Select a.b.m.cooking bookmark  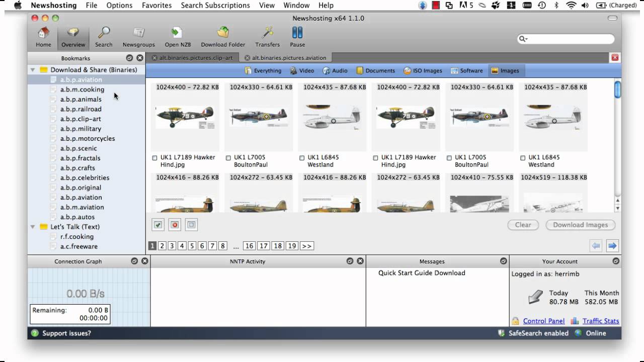82,89
